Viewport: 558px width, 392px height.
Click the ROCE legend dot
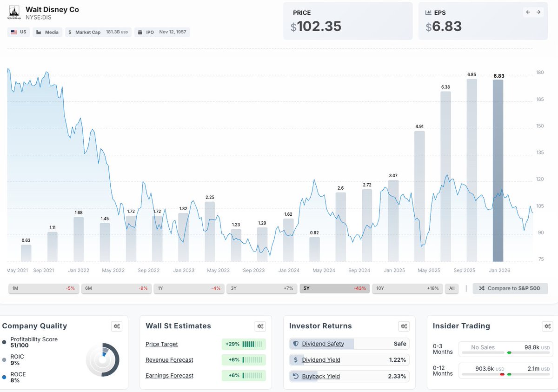(x=4, y=378)
